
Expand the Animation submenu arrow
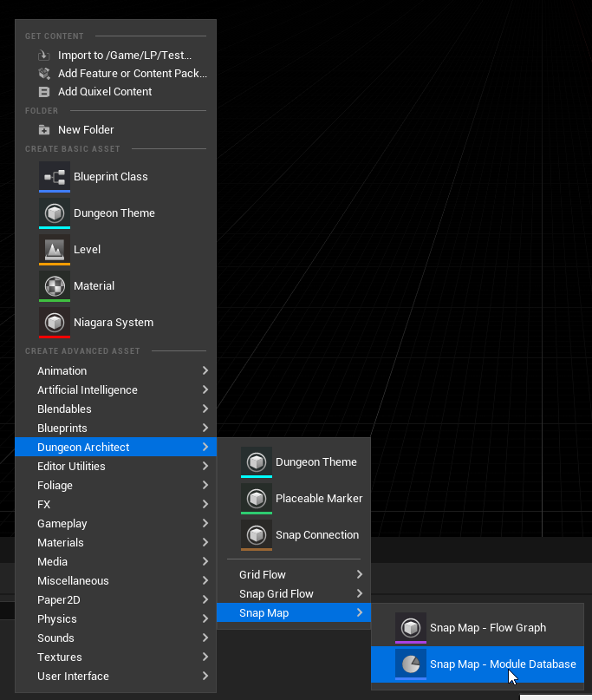(205, 370)
